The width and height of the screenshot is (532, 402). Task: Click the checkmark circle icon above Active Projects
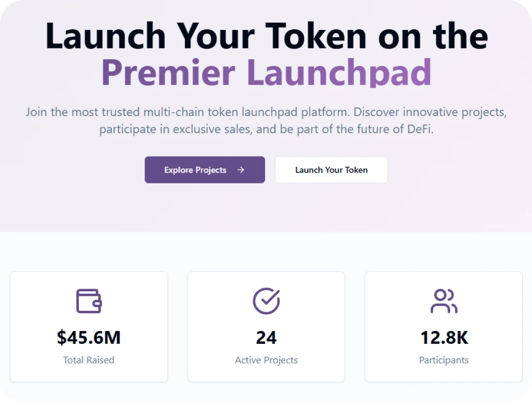click(x=266, y=301)
